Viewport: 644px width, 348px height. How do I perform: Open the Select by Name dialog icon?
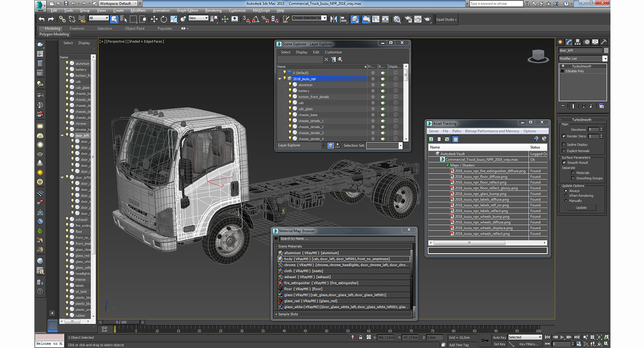[123, 19]
